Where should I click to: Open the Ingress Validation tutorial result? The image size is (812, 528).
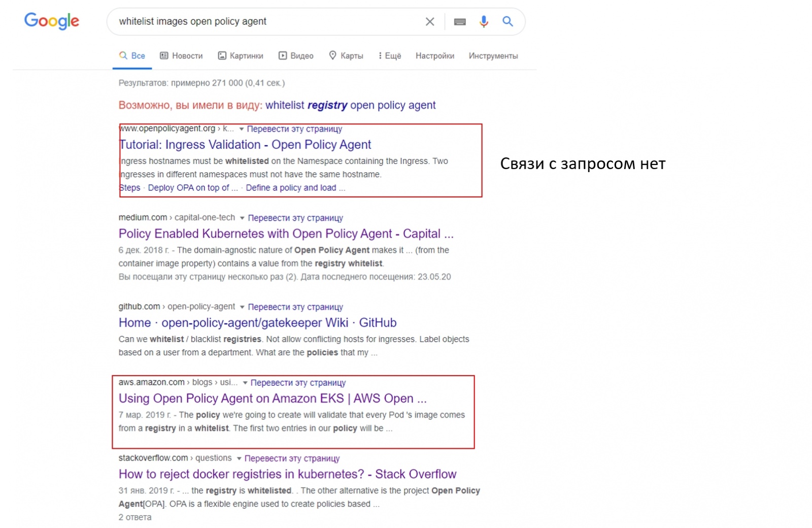[245, 145]
